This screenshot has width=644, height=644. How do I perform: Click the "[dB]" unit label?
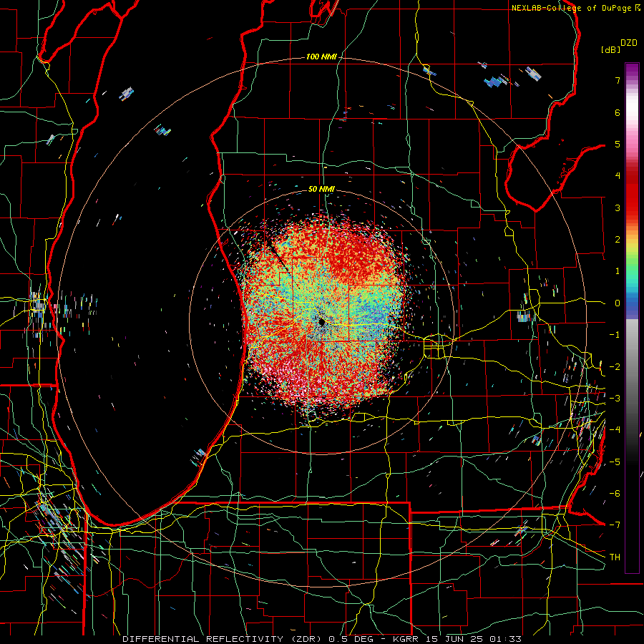(x=610, y=49)
